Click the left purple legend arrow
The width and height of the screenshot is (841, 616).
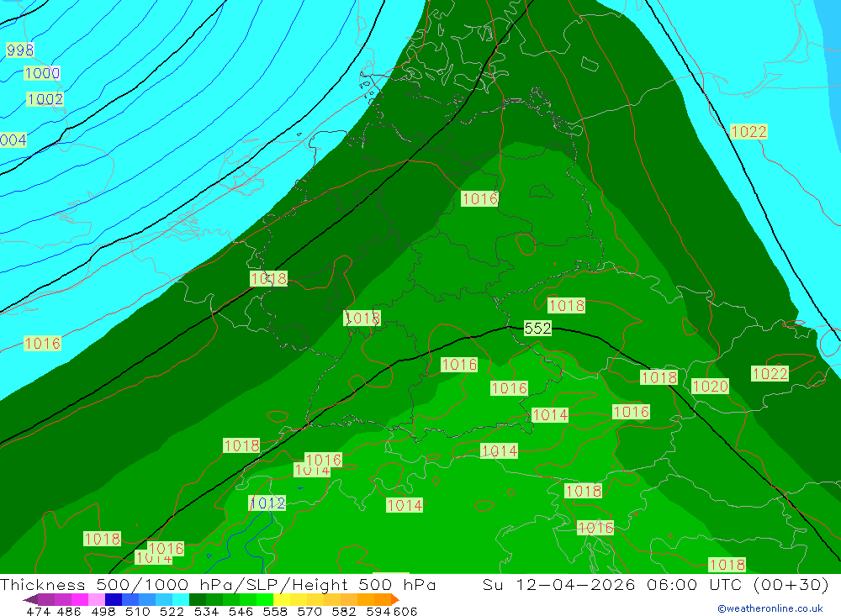30,599
